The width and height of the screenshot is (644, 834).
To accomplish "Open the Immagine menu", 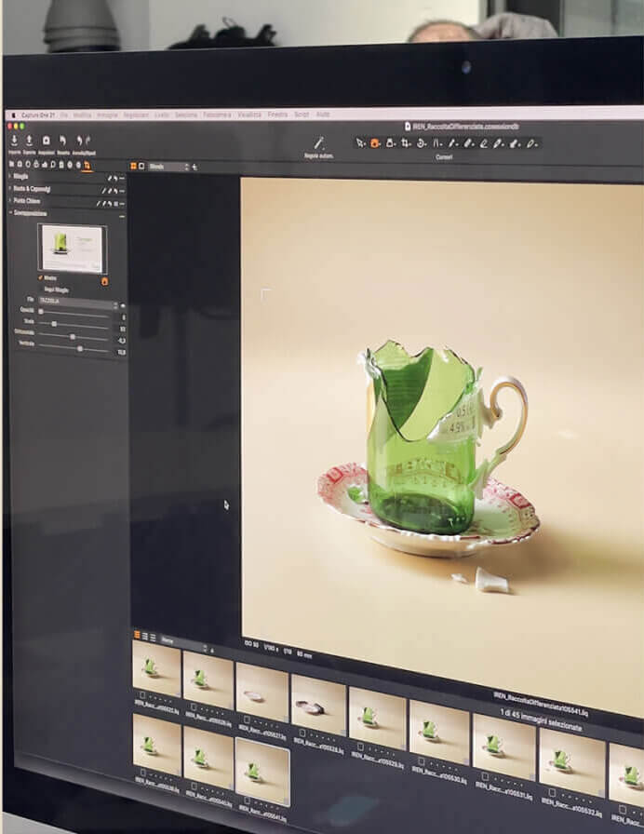I will click(x=107, y=114).
